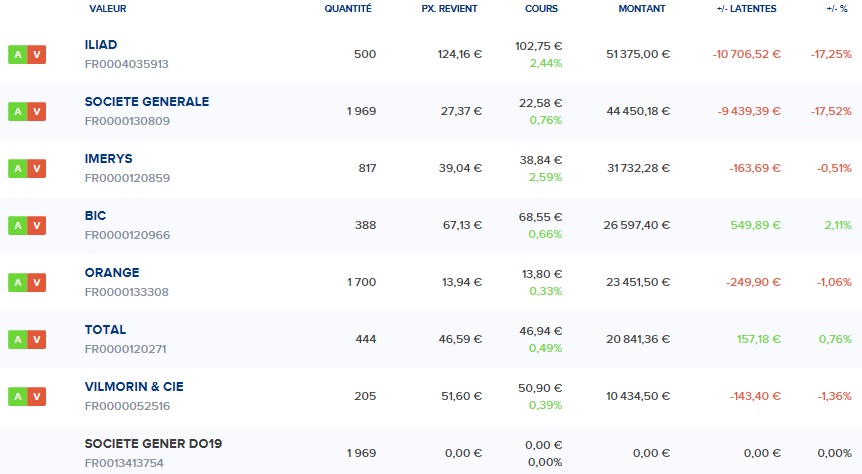The image size is (862, 474).
Task: Click TOTAL latent gain 157,18 €
Action: click(759, 339)
